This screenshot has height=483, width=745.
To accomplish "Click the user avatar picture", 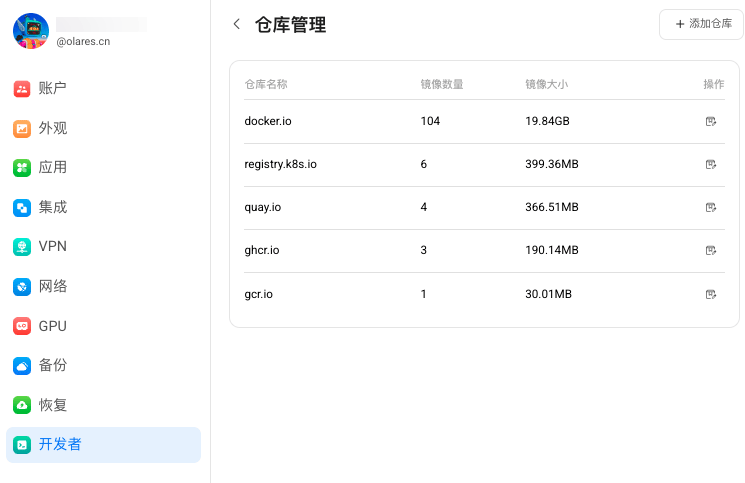I will pos(31,31).
